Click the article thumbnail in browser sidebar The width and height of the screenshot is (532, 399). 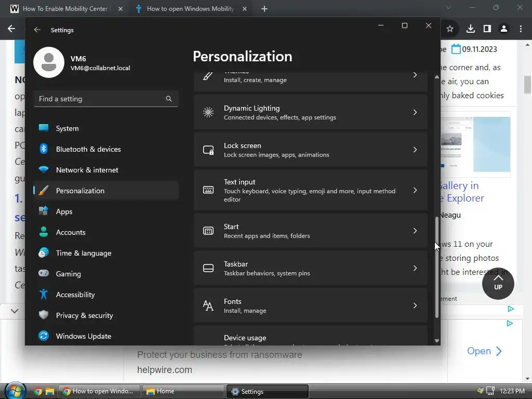(x=475, y=144)
